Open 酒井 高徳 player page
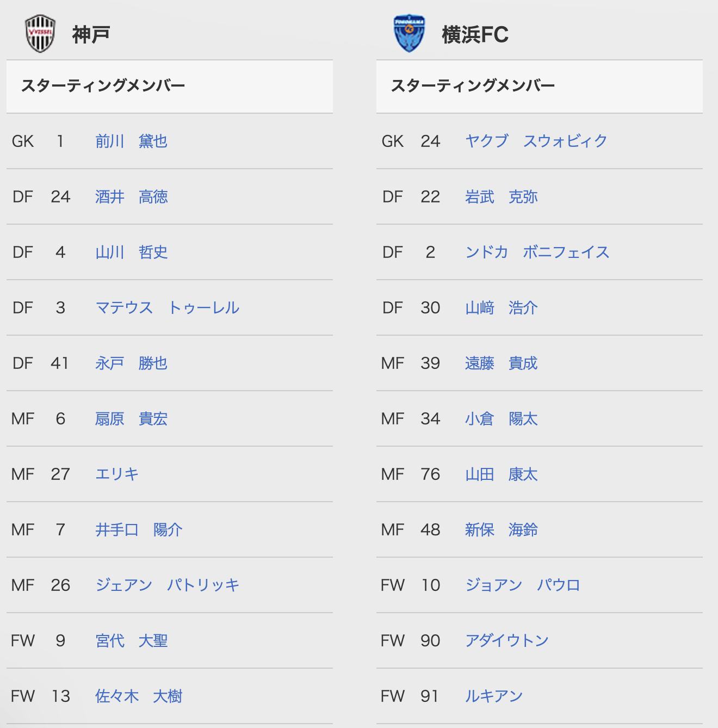This screenshot has height=728, width=718. 131,197
